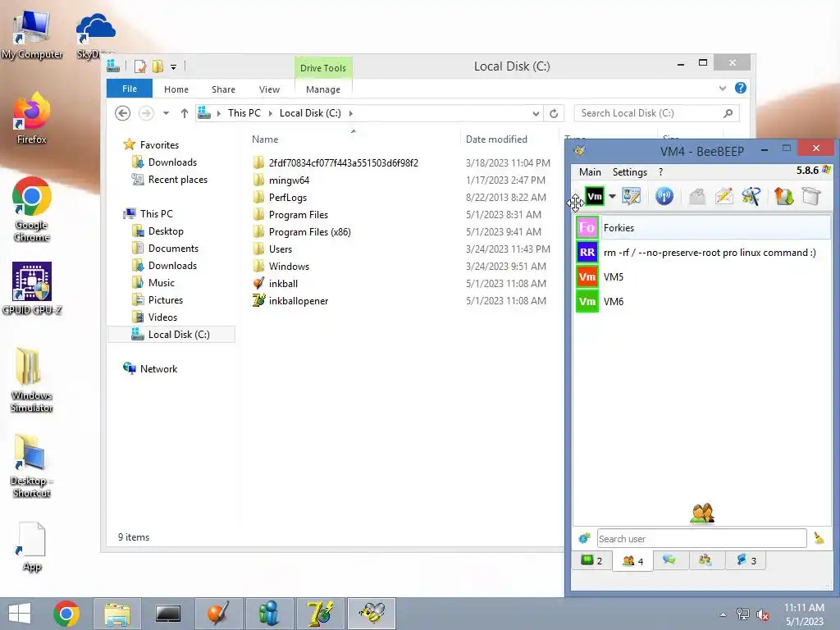Click the Search user field in BeeBEEP
Viewport: 840px width, 630px height.
701,538
